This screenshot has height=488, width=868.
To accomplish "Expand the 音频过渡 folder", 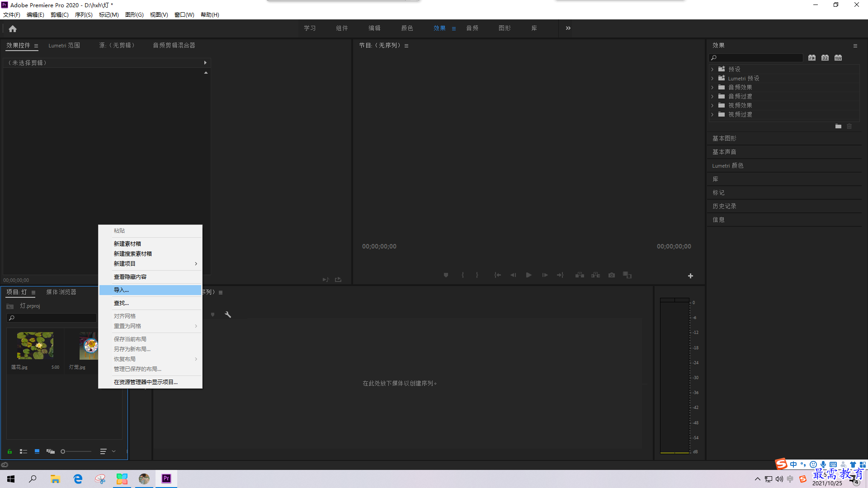I will click(x=712, y=96).
